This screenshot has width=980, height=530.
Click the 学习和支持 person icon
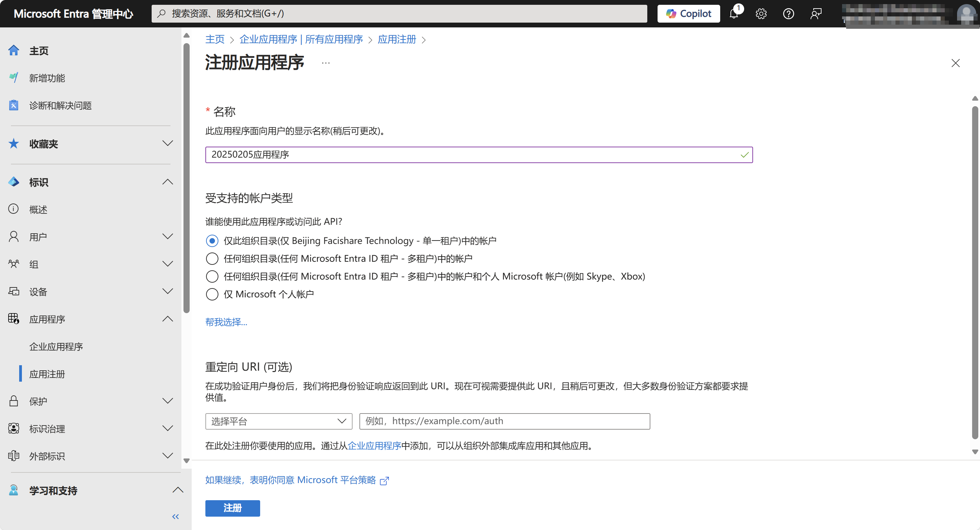coord(14,490)
